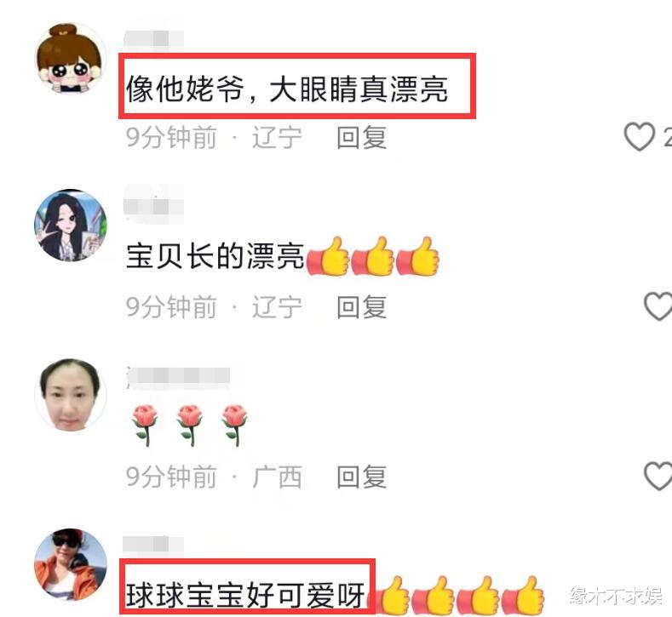Screen dimensions: 672x617
Task: Like the 像他姥爷 comment with heart icon
Action: 639,136
